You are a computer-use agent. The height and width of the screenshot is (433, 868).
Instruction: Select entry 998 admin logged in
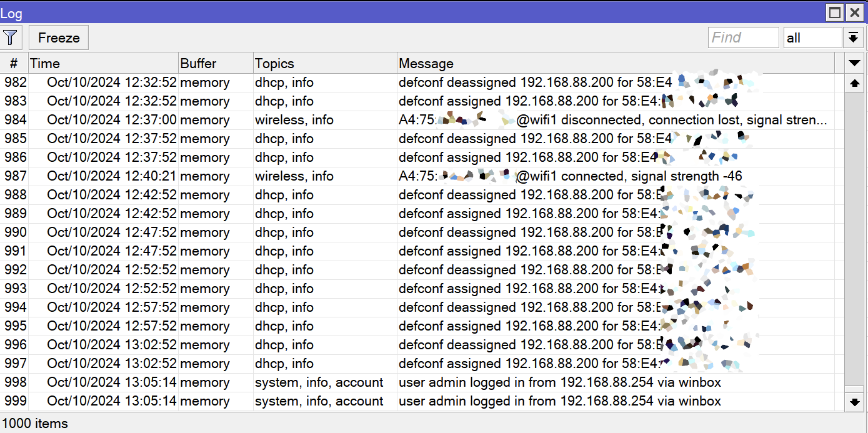(422, 382)
